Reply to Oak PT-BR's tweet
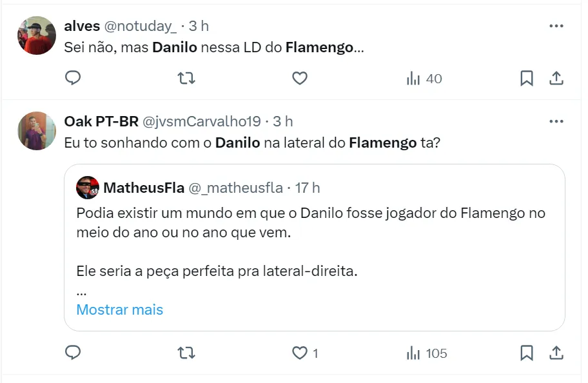The width and height of the screenshot is (588, 383). click(x=73, y=353)
